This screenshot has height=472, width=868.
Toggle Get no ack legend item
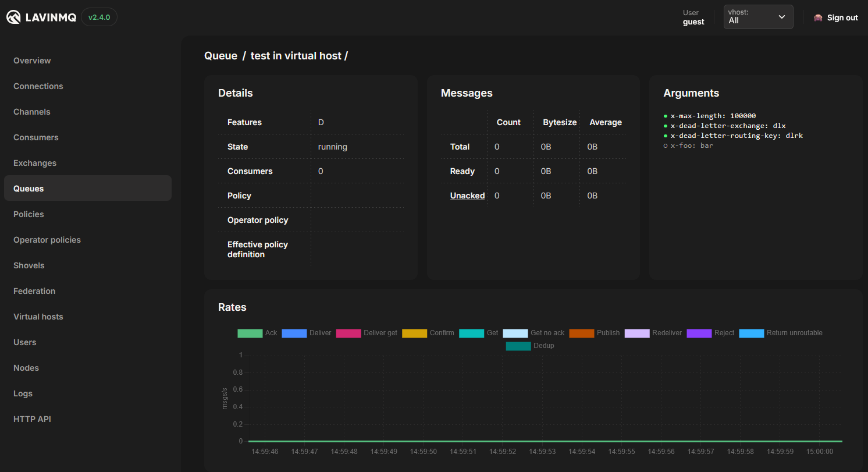click(x=533, y=333)
